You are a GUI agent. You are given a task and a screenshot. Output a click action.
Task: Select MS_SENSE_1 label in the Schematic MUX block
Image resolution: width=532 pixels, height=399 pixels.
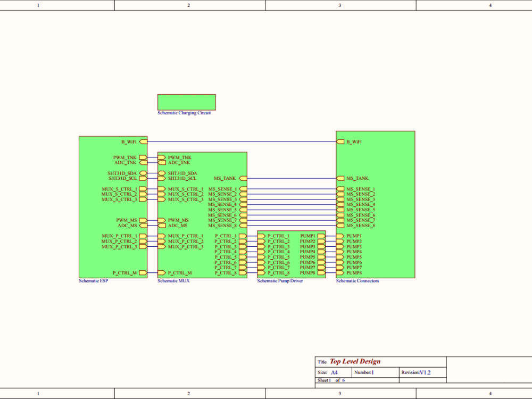coord(222,189)
